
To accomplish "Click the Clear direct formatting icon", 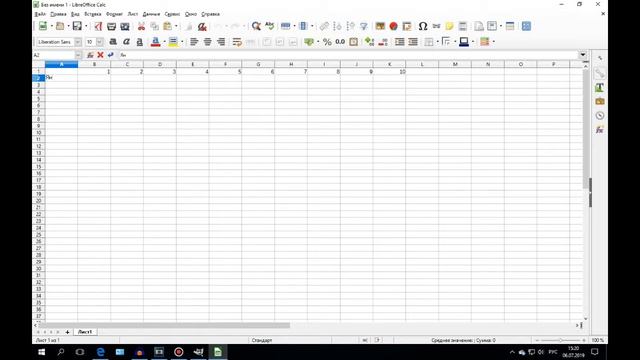I will click(x=202, y=27).
